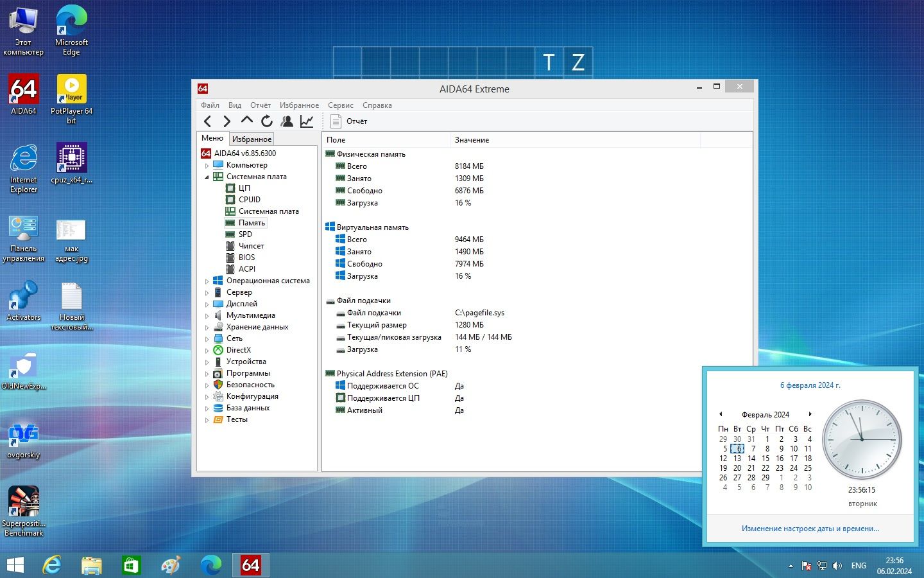Open the Windows Start button
Image resolution: width=924 pixels, height=578 pixels.
pyautogui.click(x=15, y=565)
